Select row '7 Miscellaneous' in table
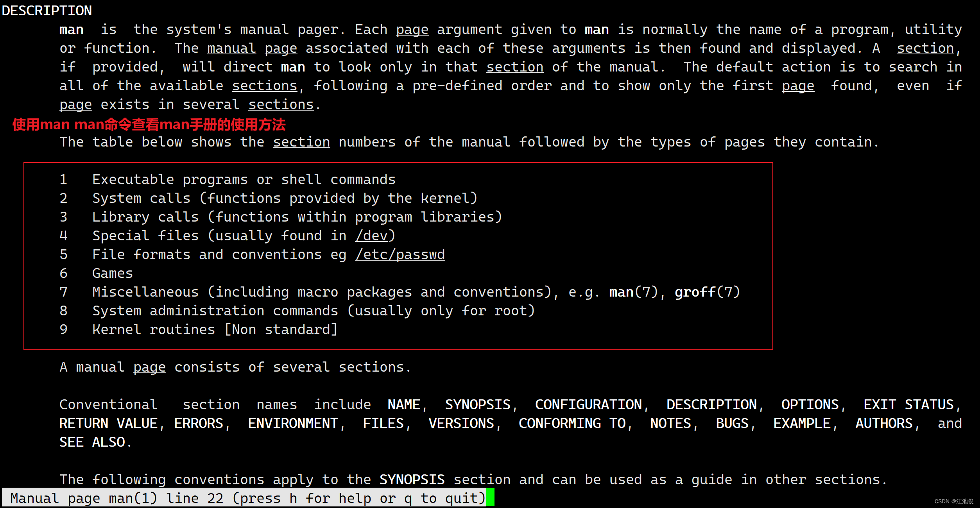The width and height of the screenshot is (980, 508). pyautogui.click(x=400, y=292)
